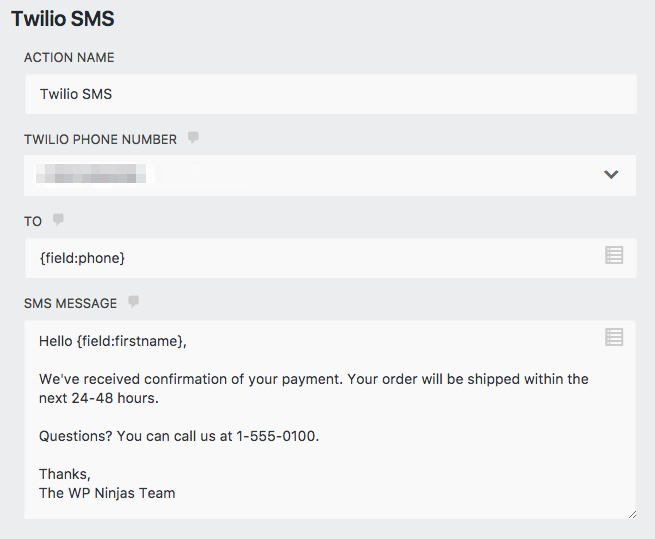This screenshot has width=655, height=539.
Task: Expand the Twilio phone number chevron arrow
Action: 612,175
